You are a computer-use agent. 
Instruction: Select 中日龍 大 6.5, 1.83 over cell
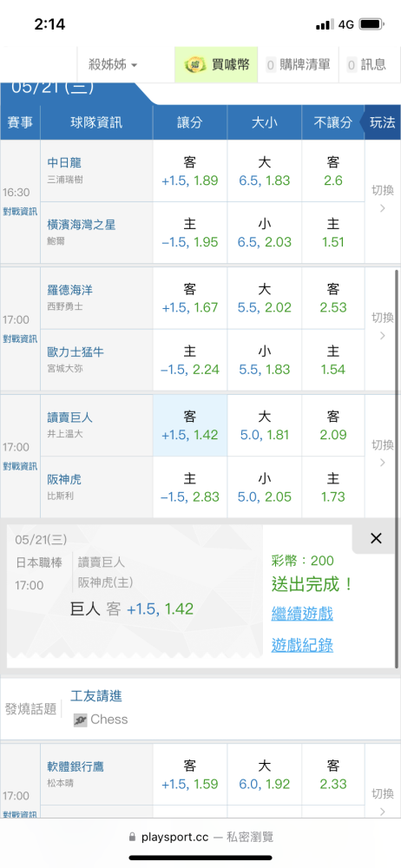(264, 171)
